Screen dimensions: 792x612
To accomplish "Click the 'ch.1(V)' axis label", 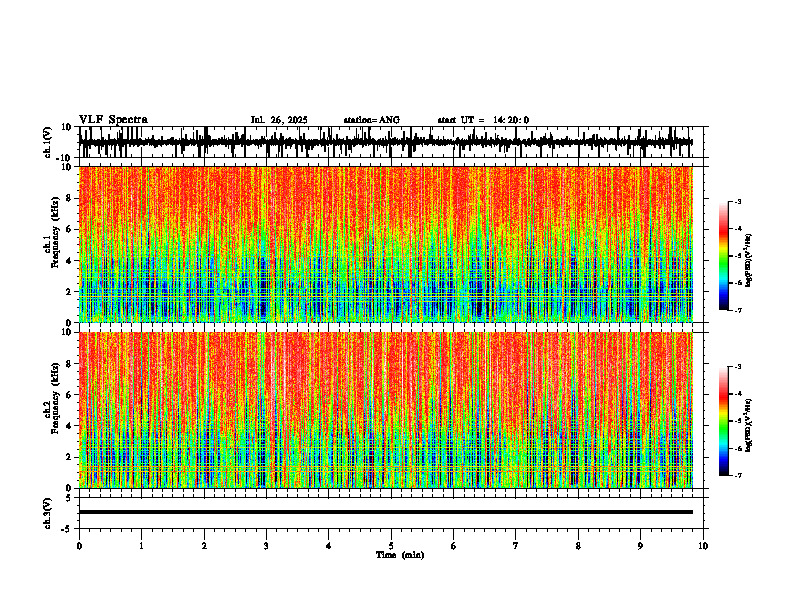I will (x=48, y=142).
